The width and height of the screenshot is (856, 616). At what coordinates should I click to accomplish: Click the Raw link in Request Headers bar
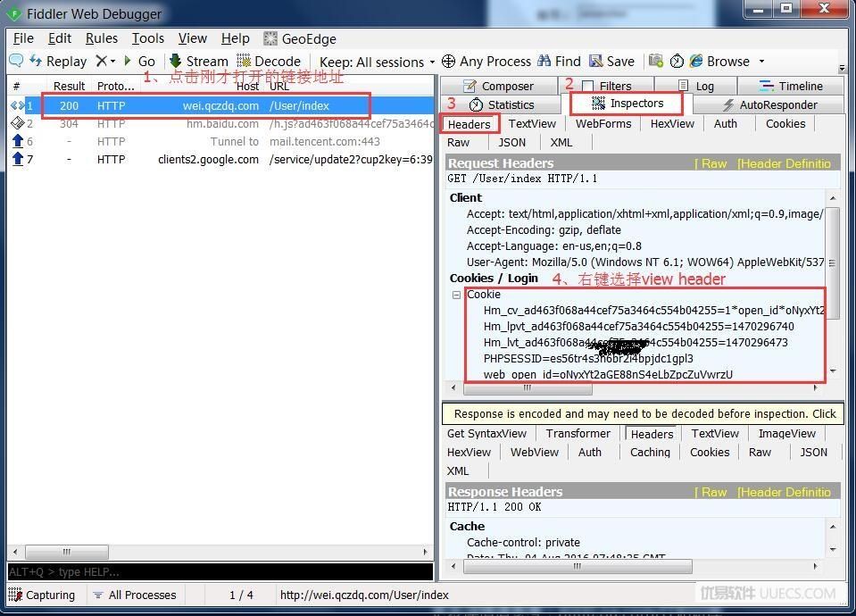point(711,164)
